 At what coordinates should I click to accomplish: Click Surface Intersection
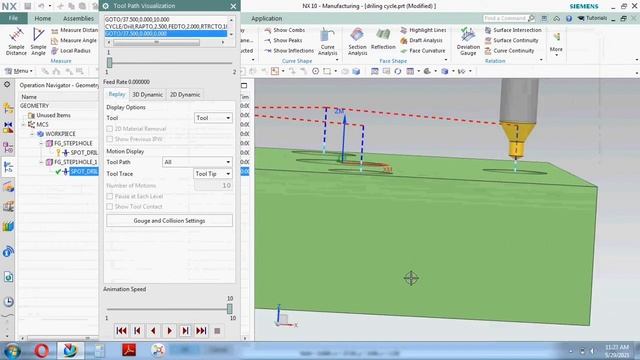(513, 30)
